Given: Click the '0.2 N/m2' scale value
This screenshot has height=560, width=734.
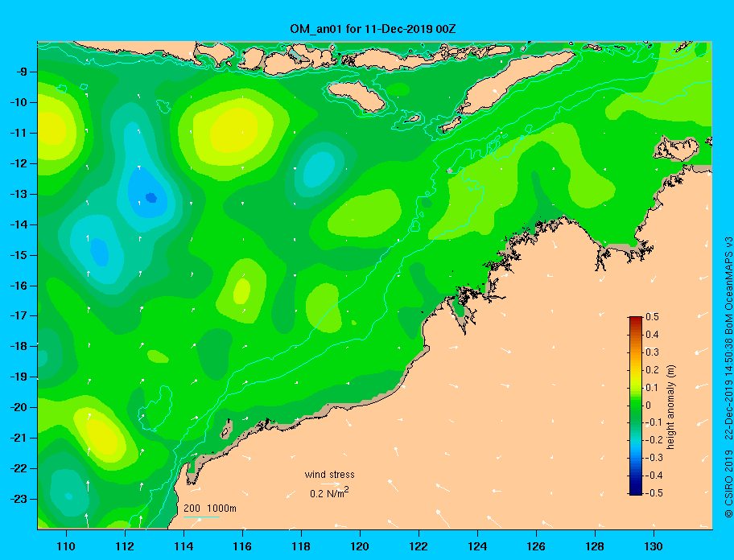Looking at the screenshot, I should coord(329,492).
